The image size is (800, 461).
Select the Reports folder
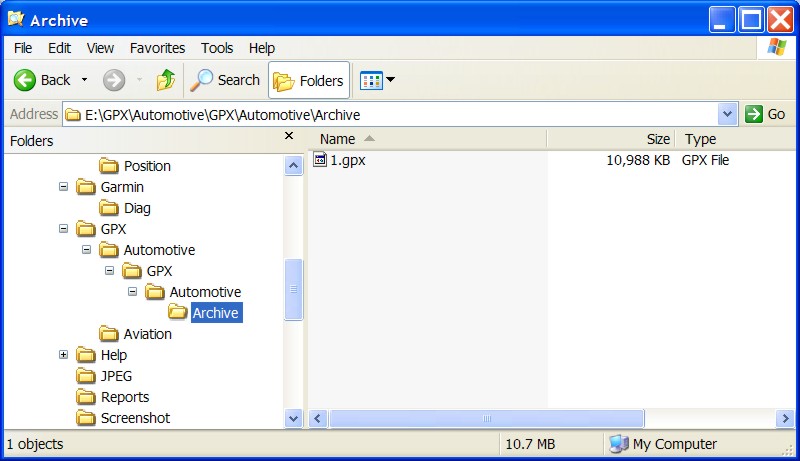click(125, 397)
